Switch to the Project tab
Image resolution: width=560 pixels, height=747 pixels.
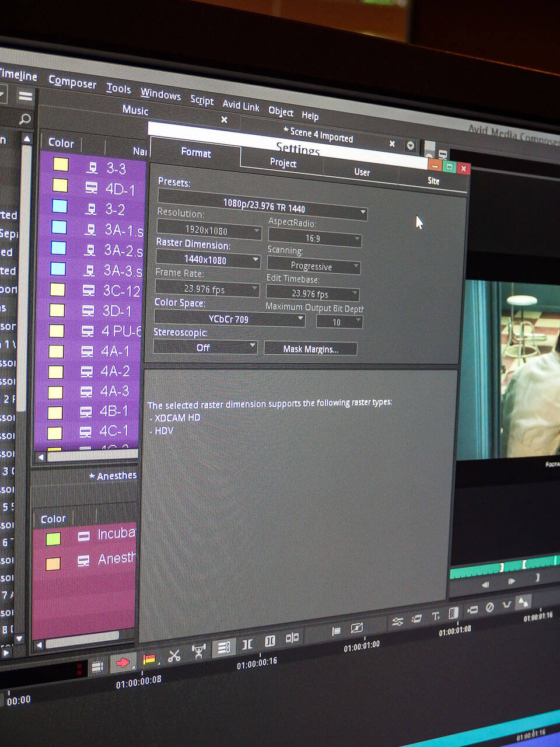(283, 163)
